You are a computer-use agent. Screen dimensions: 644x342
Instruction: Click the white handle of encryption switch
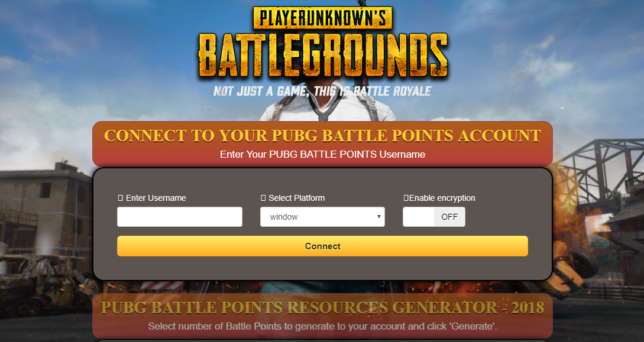(x=419, y=217)
